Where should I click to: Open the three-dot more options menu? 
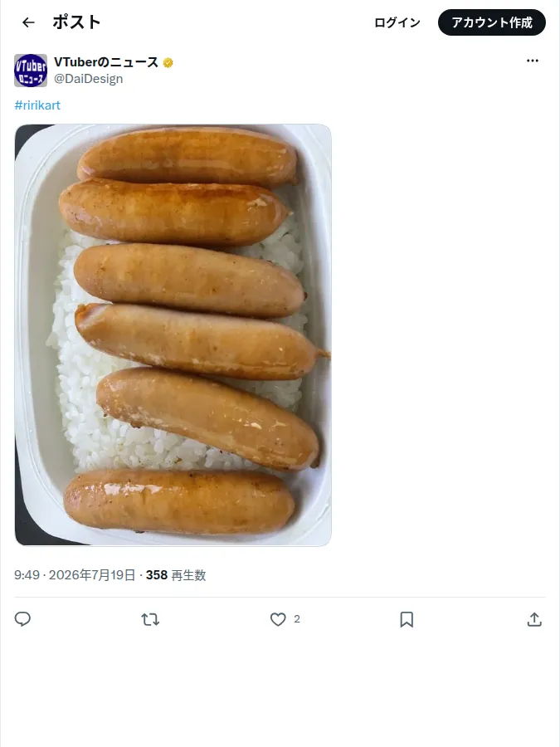[x=533, y=61]
